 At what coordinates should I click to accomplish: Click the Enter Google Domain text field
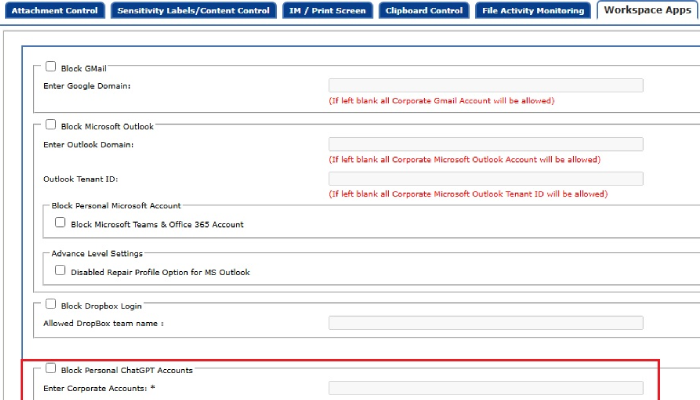pos(485,86)
